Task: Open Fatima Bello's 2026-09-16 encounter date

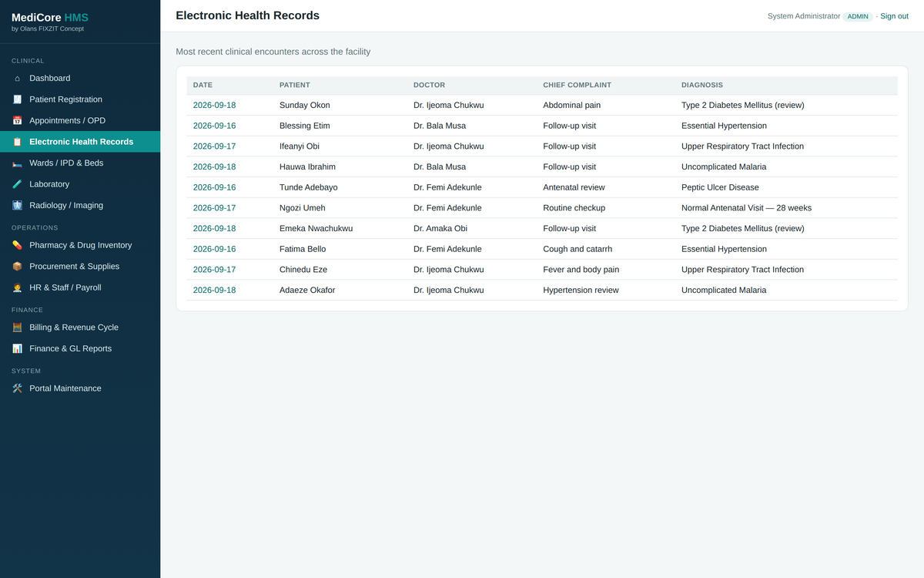Action: coord(214,249)
